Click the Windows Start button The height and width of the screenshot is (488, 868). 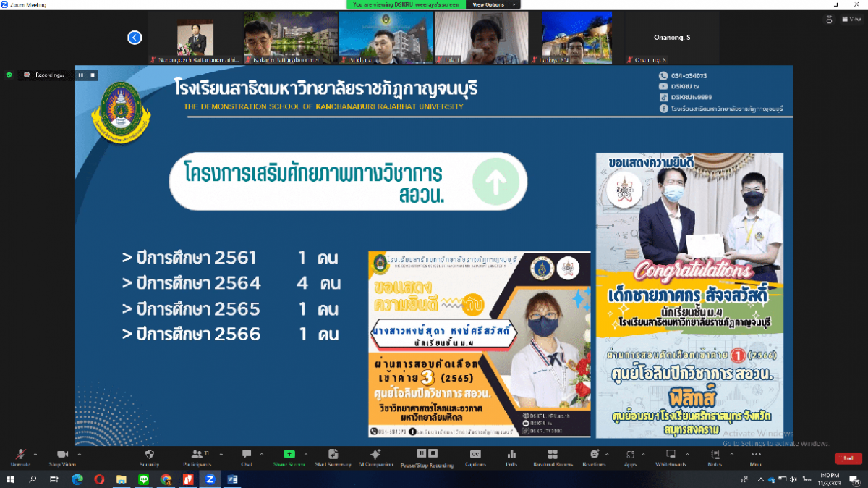(x=12, y=479)
